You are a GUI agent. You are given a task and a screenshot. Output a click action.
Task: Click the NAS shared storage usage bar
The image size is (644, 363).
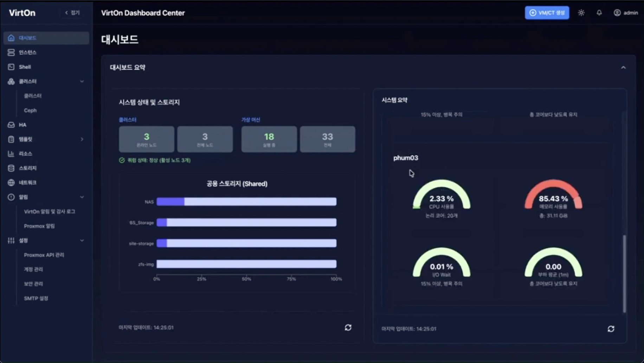coord(246,202)
